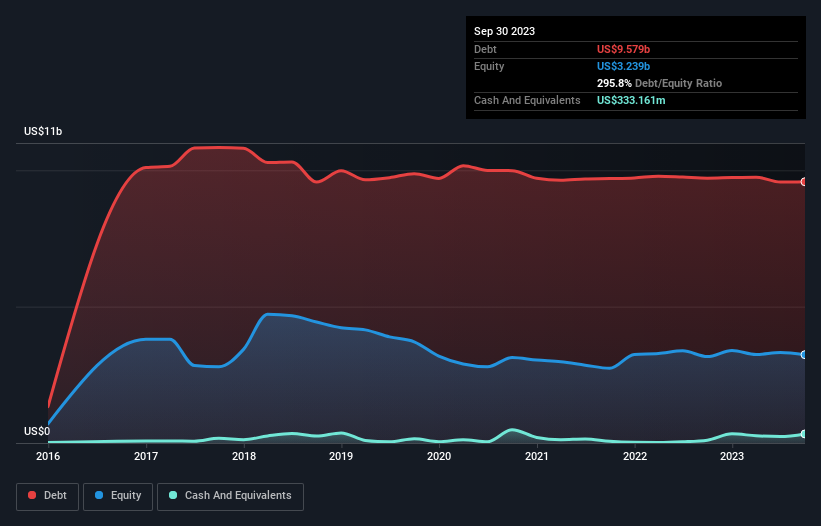Screen dimensions: 821x526
Task: Click the 2022 axis label
Action: tap(635, 456)
